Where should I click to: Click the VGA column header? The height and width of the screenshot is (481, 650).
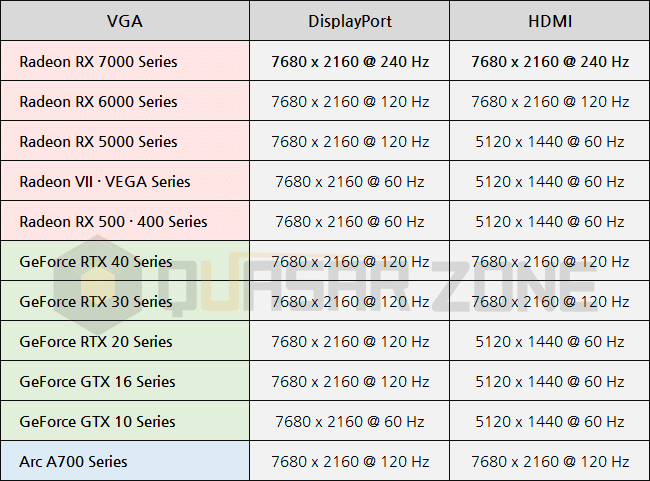pos(125,21)
